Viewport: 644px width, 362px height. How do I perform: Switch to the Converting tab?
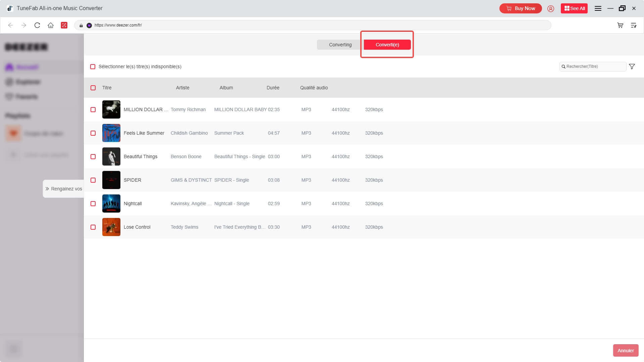tap(340, 45)
